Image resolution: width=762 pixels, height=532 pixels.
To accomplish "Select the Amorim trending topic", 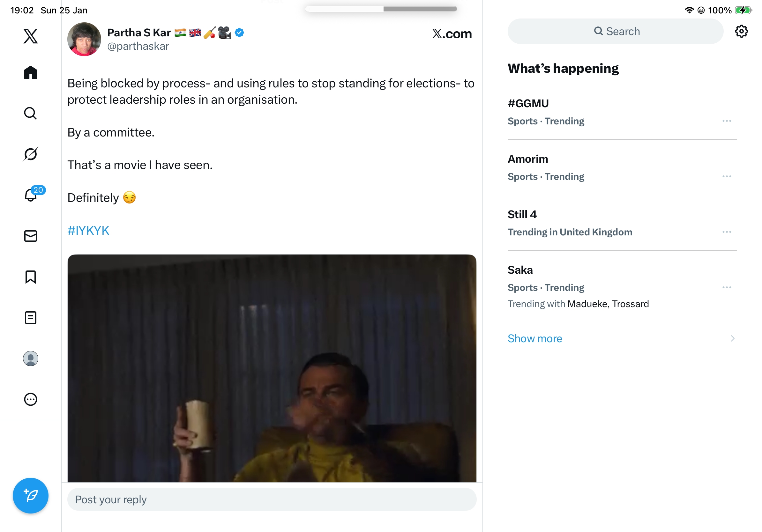I will point(528,159).
